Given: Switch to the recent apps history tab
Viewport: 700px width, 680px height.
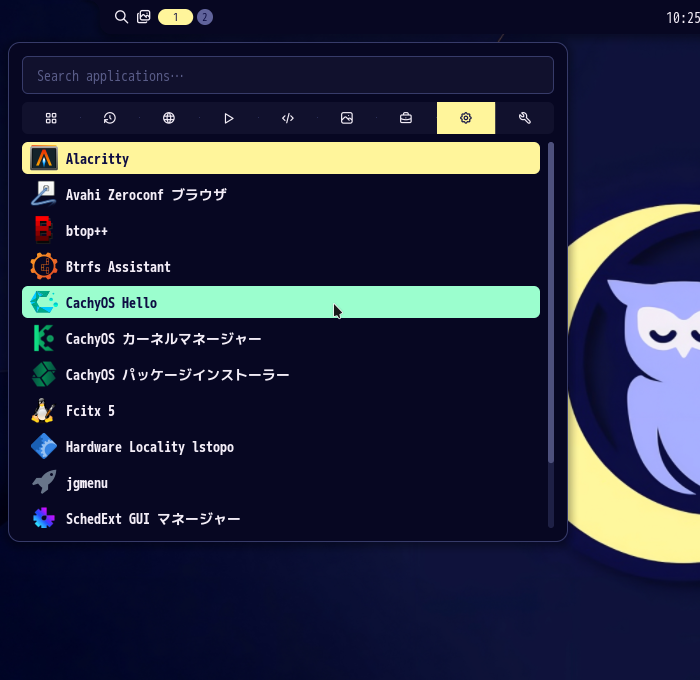Looking at the screenshot, I should [x=110, y=118].
